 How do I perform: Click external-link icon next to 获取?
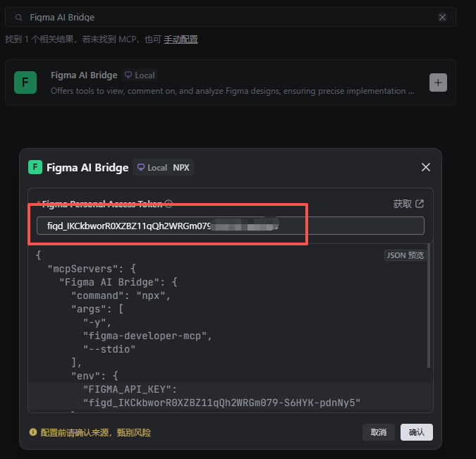click(420, 204)
